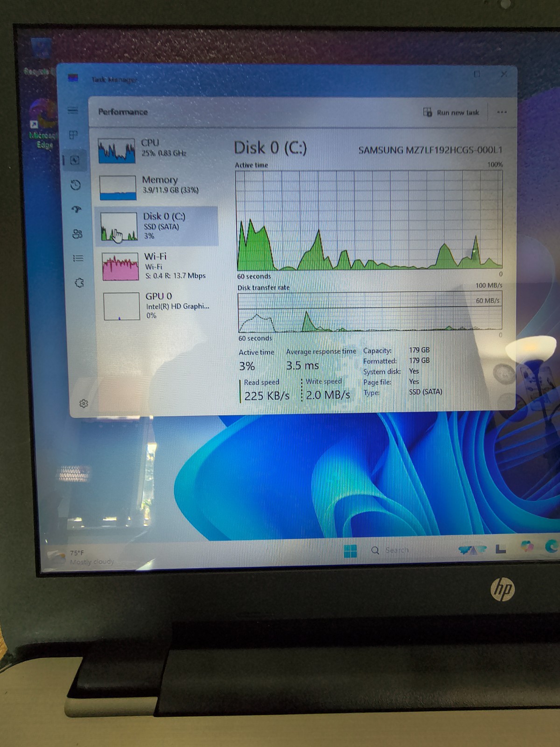Click the 3% Active time value

coord(247,366)
